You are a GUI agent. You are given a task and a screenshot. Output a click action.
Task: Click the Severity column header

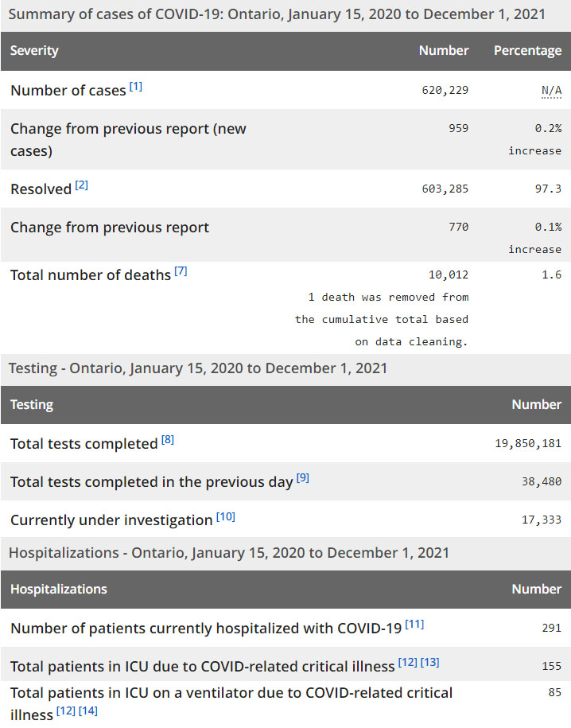click(x=34, y=51)
